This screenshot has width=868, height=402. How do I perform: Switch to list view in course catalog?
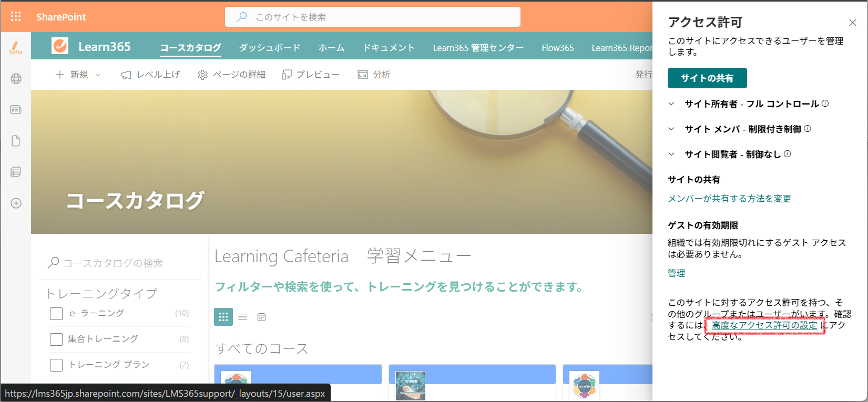point(242,317)
